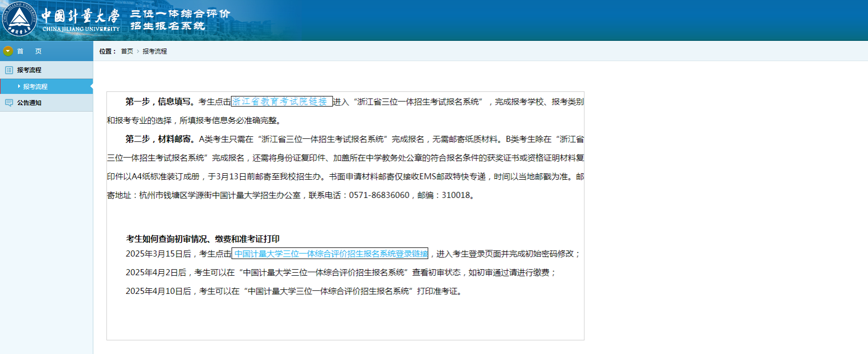Click the phone number 0571-86836060 text

click(x=379, y=195)
